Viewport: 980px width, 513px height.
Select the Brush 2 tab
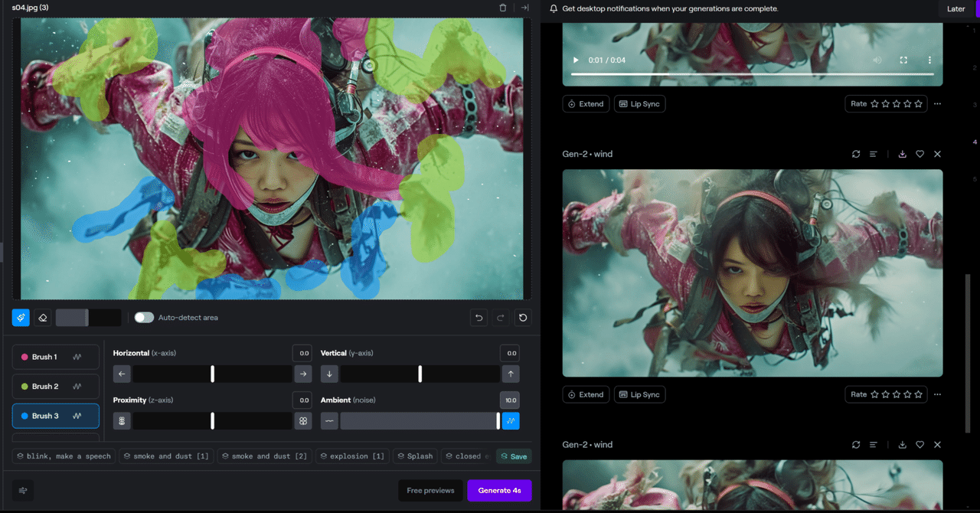coord(56,387)
